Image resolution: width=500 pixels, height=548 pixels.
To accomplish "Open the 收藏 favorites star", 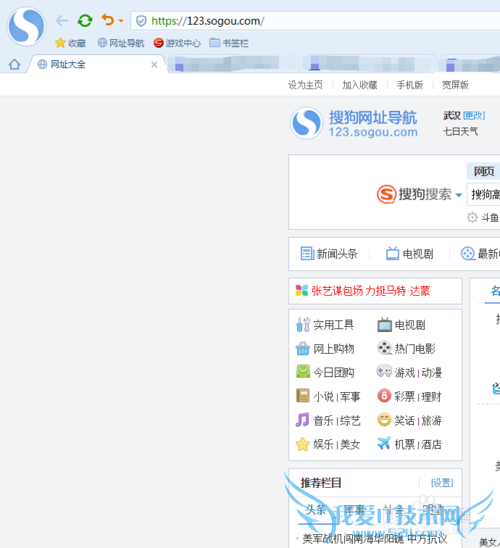I will pos(70,43).
